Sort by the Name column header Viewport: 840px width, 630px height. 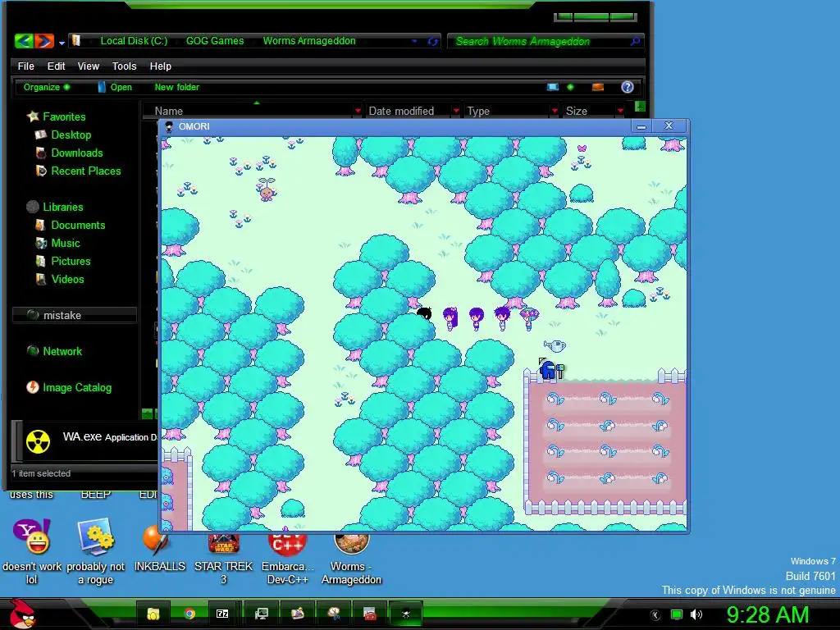click(169, 111)
